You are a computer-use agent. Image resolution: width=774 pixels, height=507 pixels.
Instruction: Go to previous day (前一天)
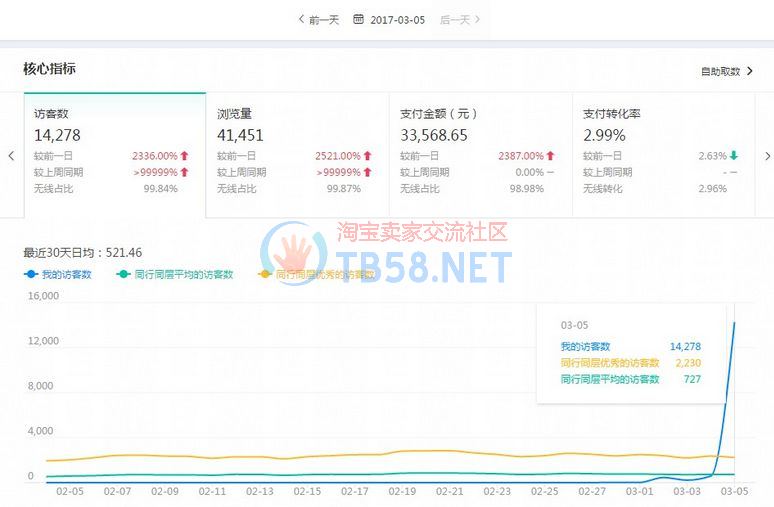point(319,19)
